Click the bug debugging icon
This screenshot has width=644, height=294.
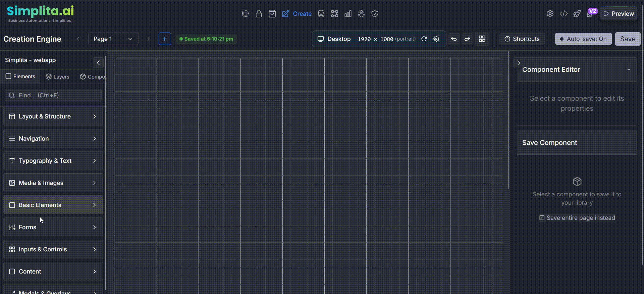click(361, 14)
